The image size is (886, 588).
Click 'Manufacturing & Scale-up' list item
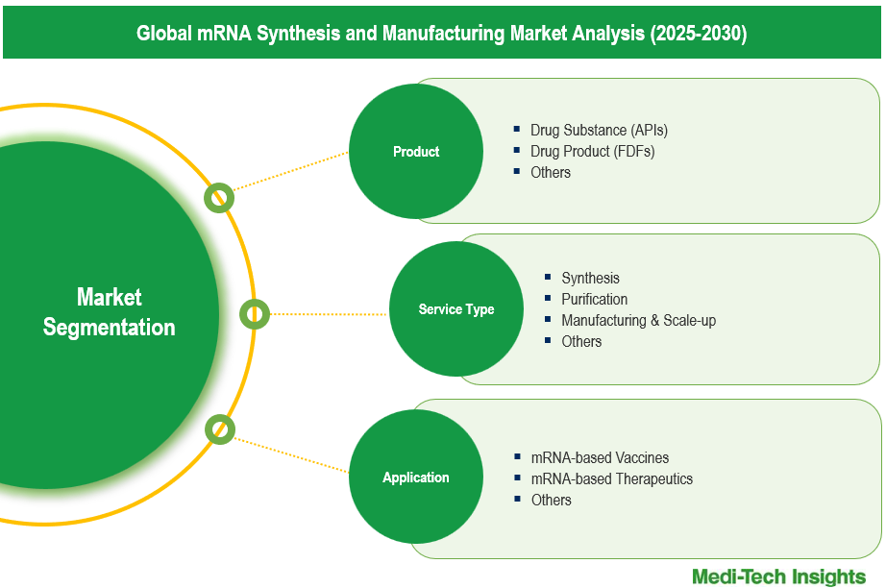point(638,320)
